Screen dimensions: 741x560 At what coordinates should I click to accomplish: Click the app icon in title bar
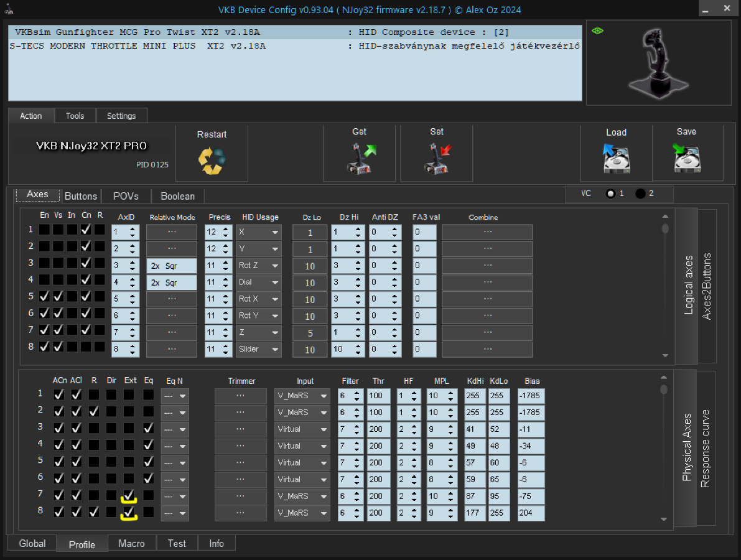click(x=9, y=9)
